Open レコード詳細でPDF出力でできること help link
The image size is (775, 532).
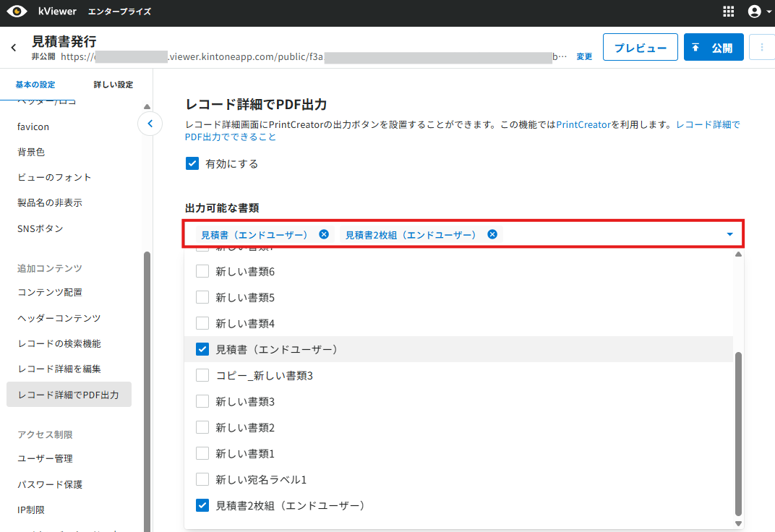click(463, 130)
